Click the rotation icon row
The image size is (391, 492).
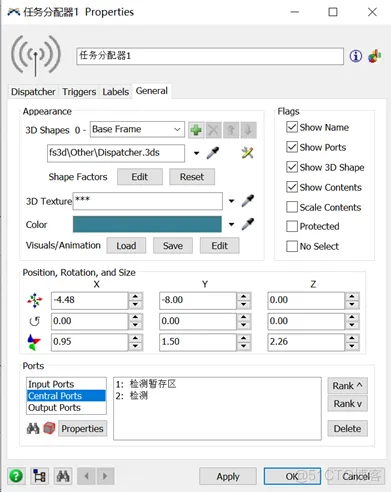point(35,321)
